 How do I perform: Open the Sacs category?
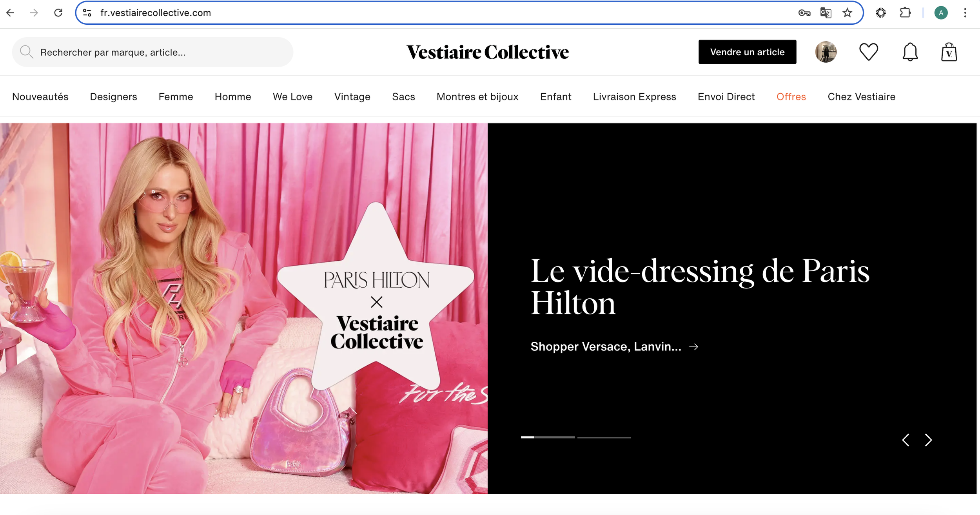point(403,97)
